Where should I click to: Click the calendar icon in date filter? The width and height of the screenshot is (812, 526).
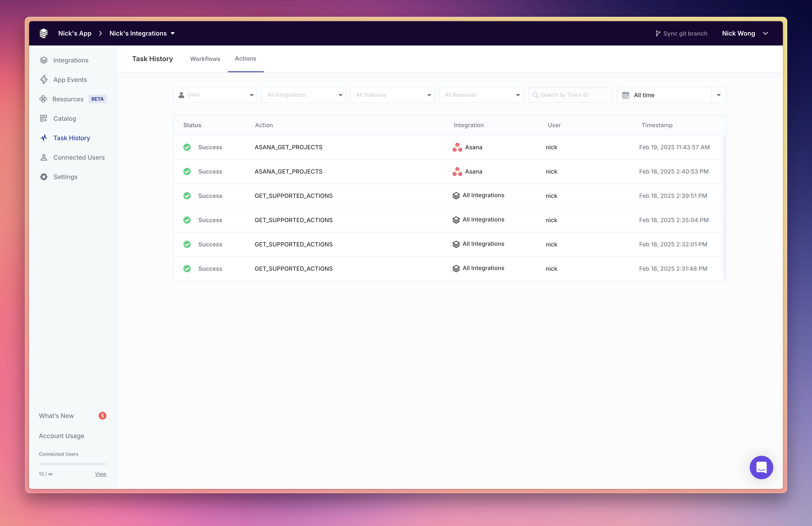tap(625, 95)
